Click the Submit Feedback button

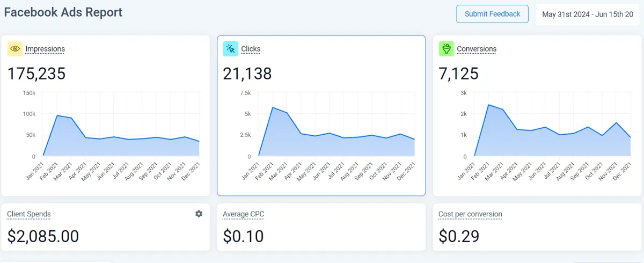(x=492, y=14)
